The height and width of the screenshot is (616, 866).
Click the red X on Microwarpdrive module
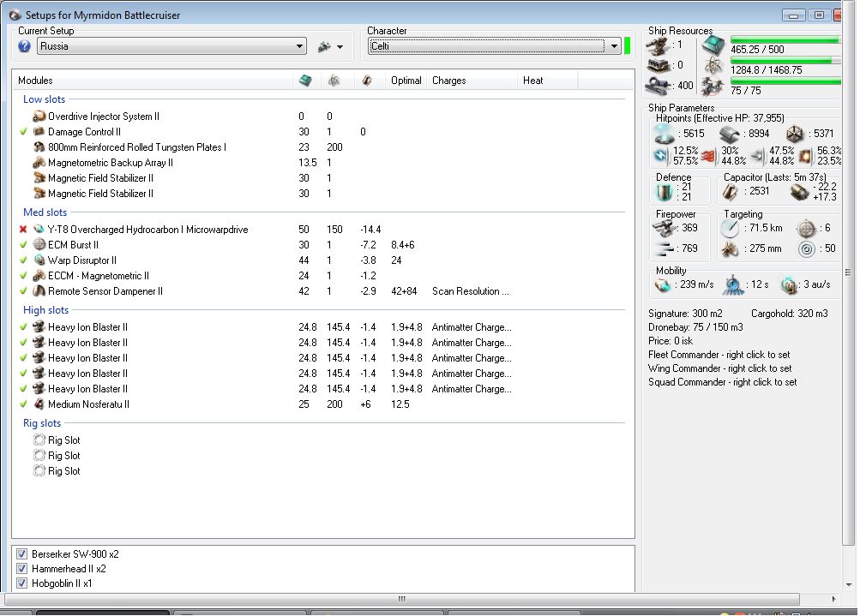[x=23, y=230]
